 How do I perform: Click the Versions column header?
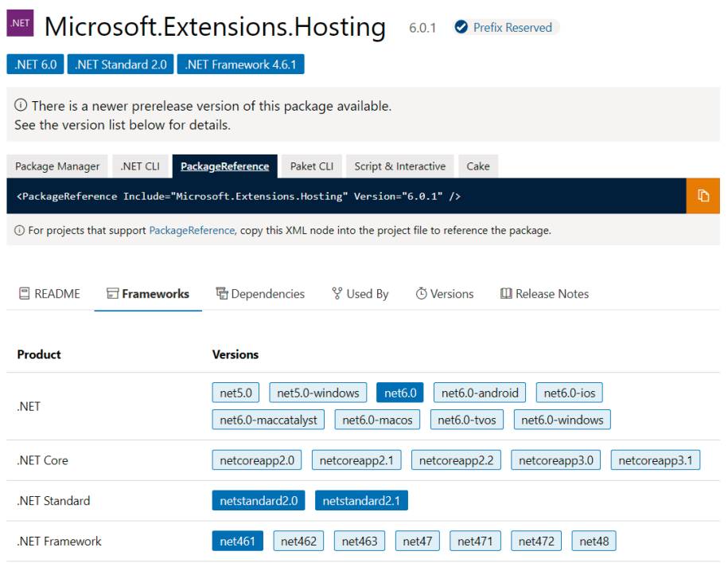pos(236,354)
